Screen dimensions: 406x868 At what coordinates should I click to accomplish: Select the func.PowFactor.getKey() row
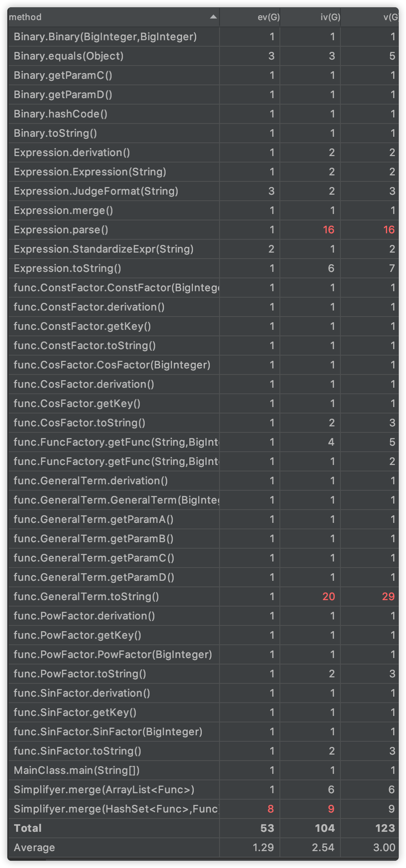tap(203, 635)
